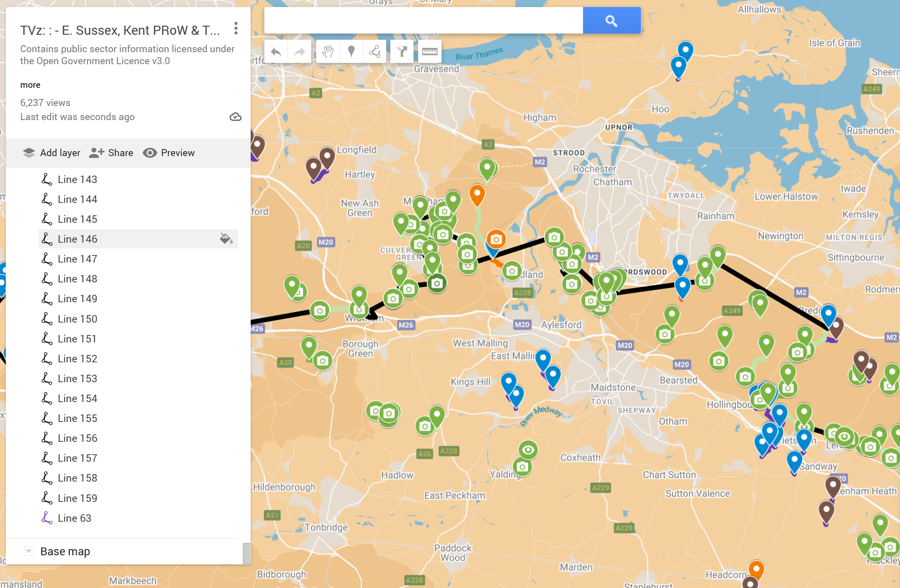Select the Add marker tool
Viewport: 900px width, 588px height.
[x=351, y=52]
